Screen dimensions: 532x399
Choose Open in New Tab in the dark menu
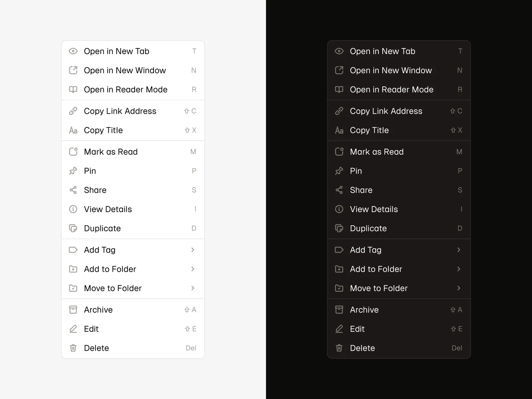[x=382, y=51]
